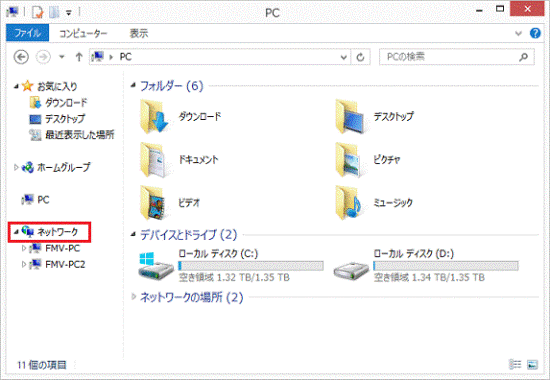550x380 pixels.
Task: Click the フォルダー (6) group header text
Action: coord(172,86)
